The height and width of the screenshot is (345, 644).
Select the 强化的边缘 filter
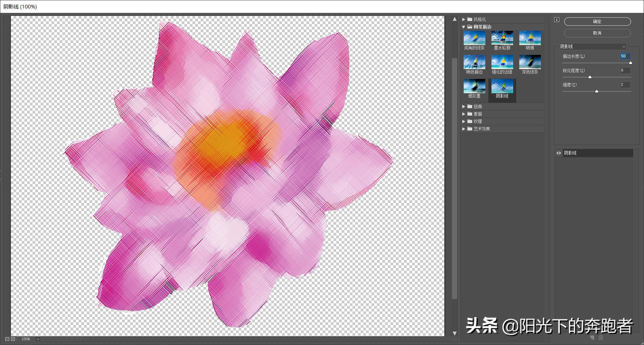coord(502,62)
